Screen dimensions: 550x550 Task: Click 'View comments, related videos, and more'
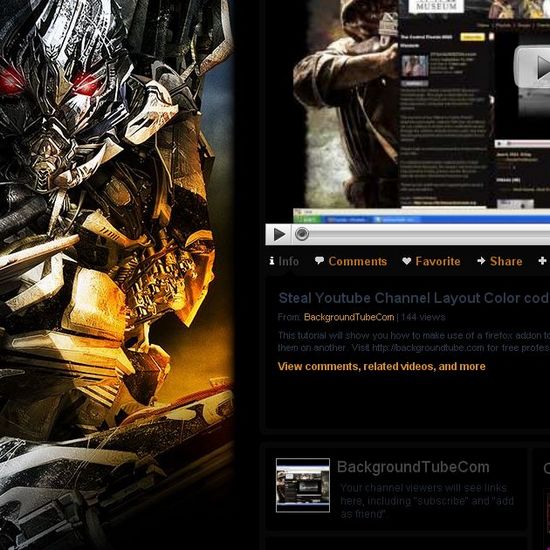click(382, 367)
